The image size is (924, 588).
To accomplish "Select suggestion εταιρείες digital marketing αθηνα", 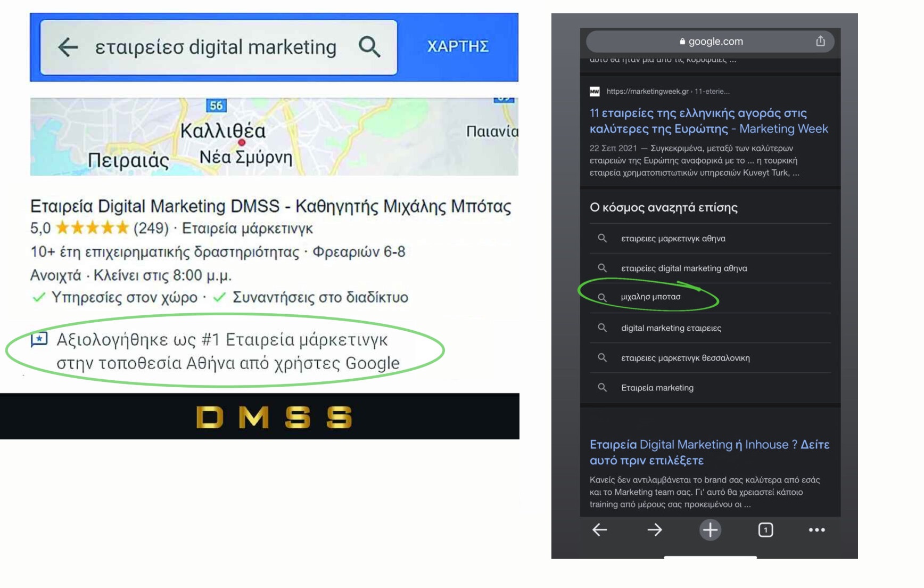I will pos(710,268).
